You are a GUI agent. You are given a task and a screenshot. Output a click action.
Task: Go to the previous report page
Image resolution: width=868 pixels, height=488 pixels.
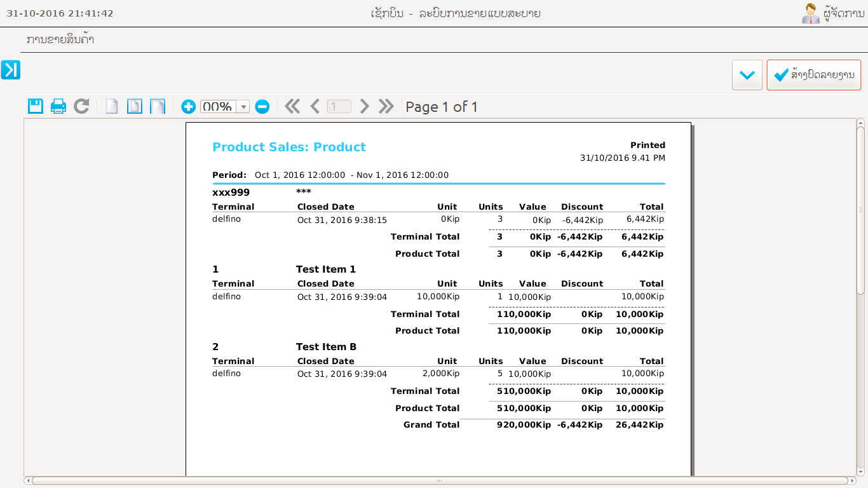(315, 106)
